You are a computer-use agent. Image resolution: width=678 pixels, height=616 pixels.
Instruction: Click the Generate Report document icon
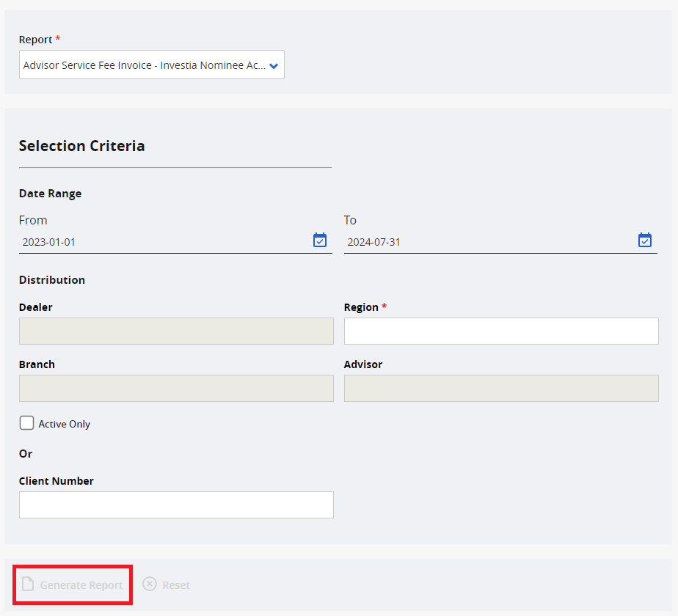tap(28, 584)
